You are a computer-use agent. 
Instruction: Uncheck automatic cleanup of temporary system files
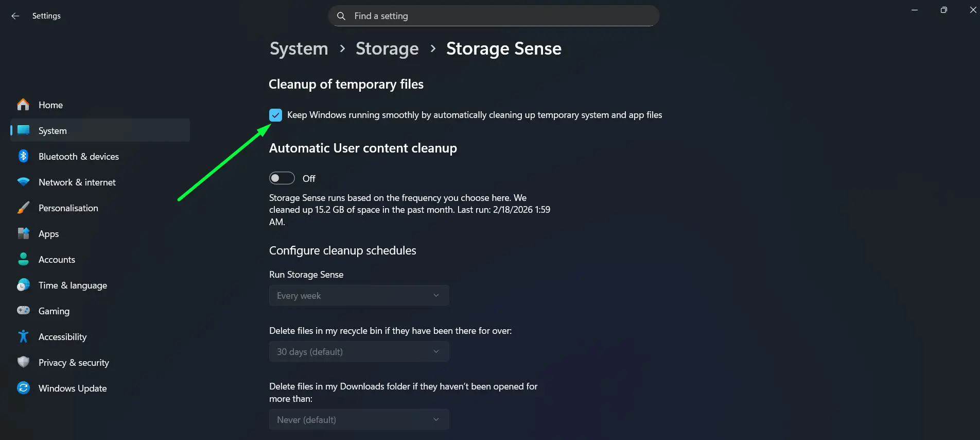click(x=276, y=115)
